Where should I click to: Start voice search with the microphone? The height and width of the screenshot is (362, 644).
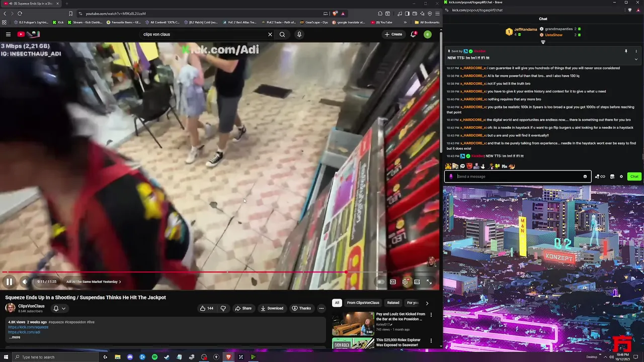pos(299,34)
